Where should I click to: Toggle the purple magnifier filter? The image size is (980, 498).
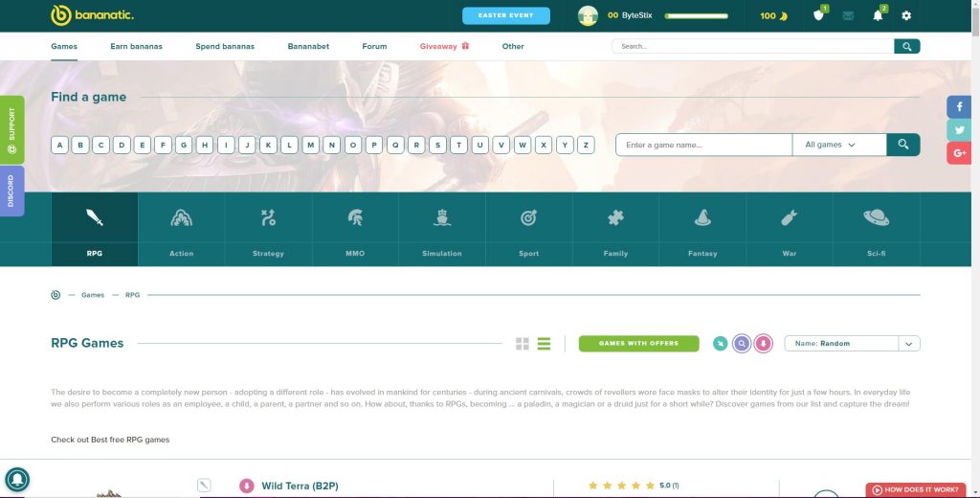click(742, 344)
